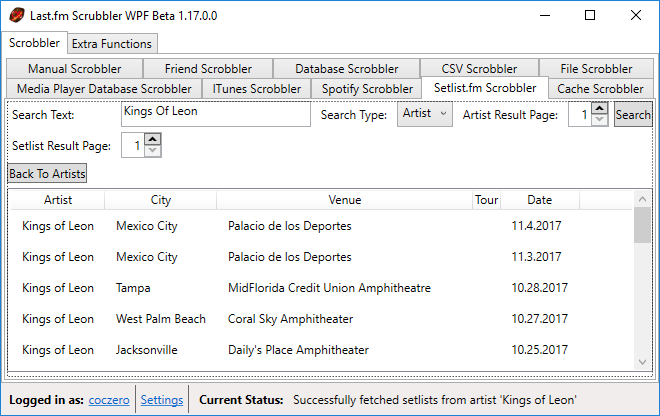
Task: Click the Daily's Place Amphitheater venue cell
Action: (298, 350)
